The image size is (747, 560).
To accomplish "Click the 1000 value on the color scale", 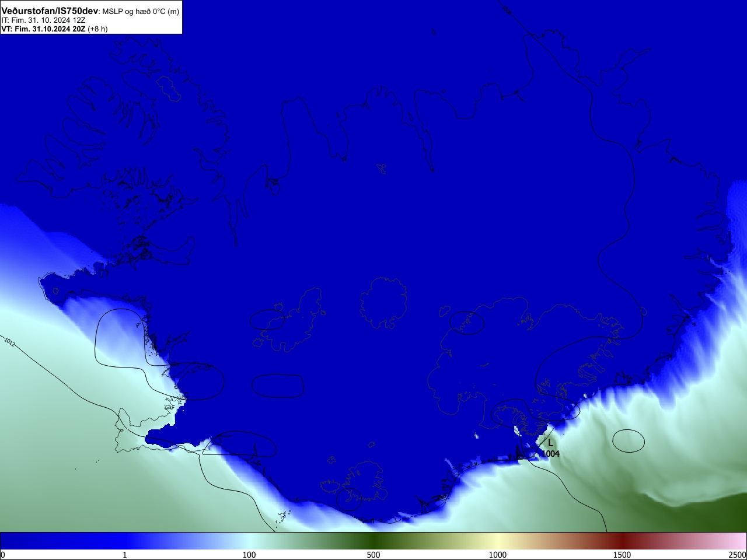I will pos(498,555).
